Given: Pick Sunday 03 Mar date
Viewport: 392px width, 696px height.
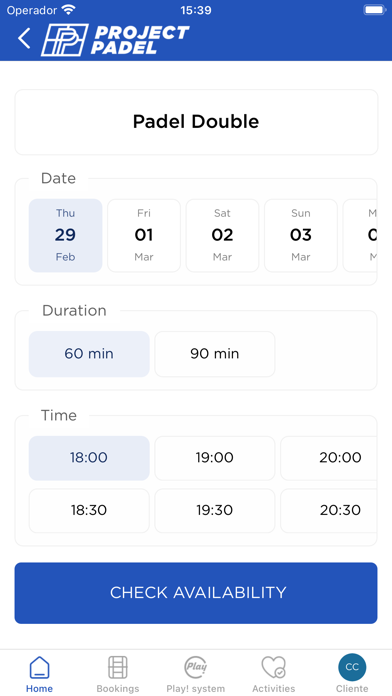Looking at the screenshot, I should [x=301, y=235].
